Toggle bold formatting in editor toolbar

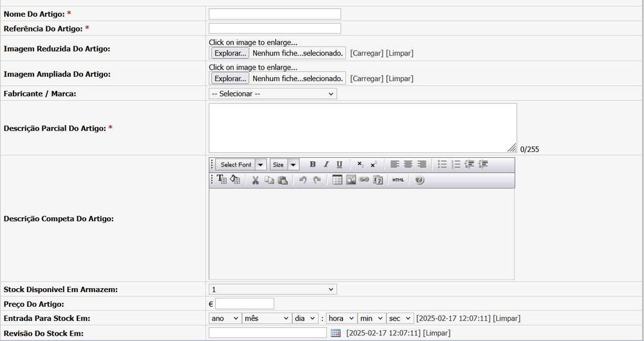click(x=312, y=164)
